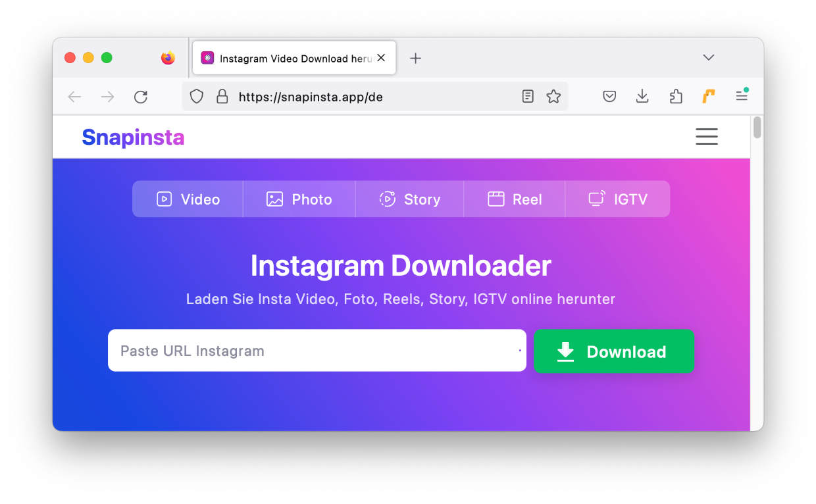
Task: Switch to the Reel tab
Action: coord(515,199)
